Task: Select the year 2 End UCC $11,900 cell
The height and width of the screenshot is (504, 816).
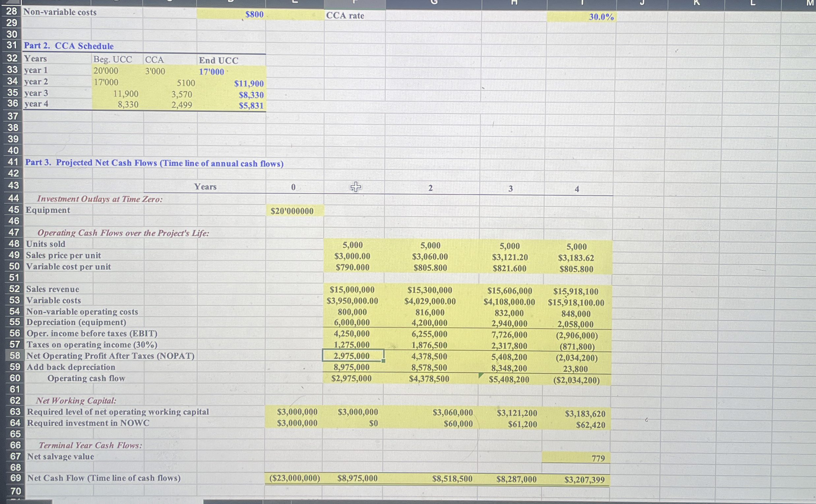Action: pos(249,83)
